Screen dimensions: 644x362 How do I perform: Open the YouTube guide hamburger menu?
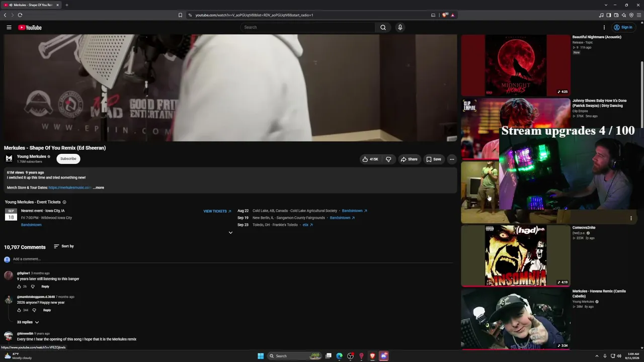9,28
